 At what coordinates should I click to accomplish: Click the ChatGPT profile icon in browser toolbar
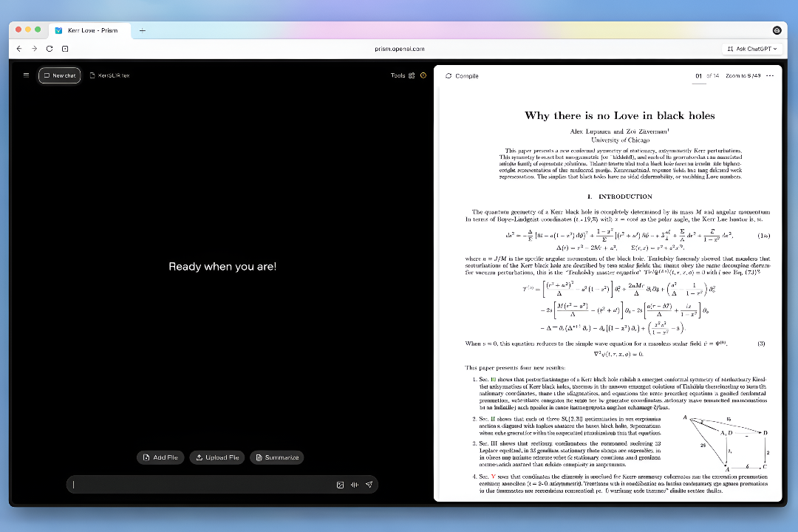[x=777, y=30]
